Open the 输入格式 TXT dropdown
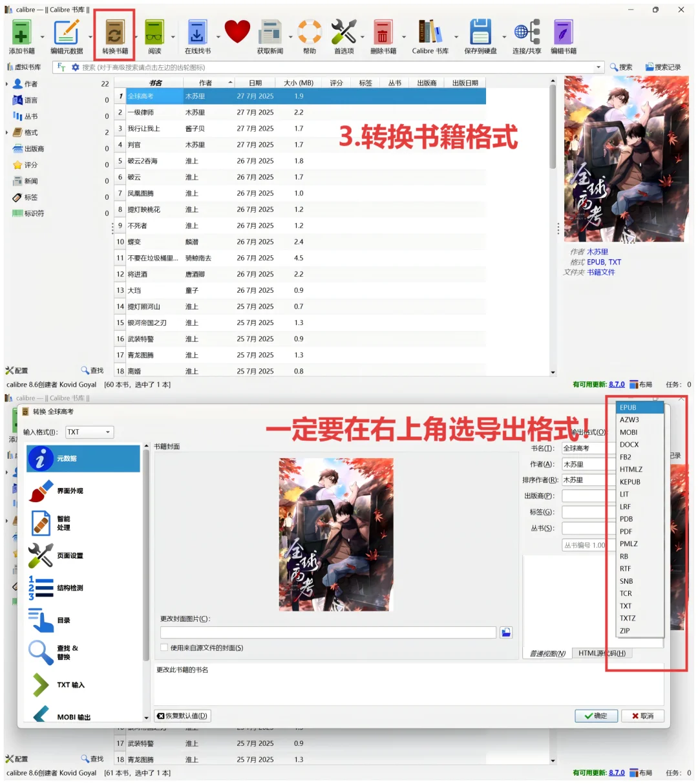 point(89,432)
